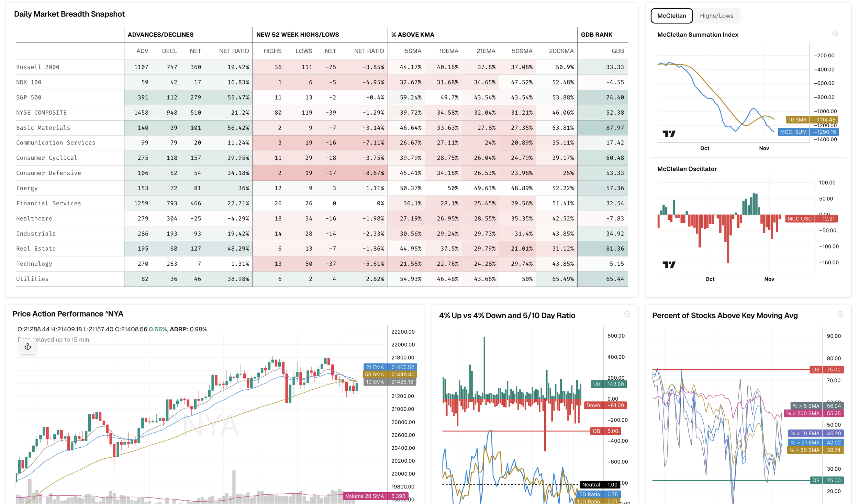The height and width of the screenshot is (504, 859).
Task: Click zoom icon on McClellan Summation Index
Action: (x=835, y=34)
